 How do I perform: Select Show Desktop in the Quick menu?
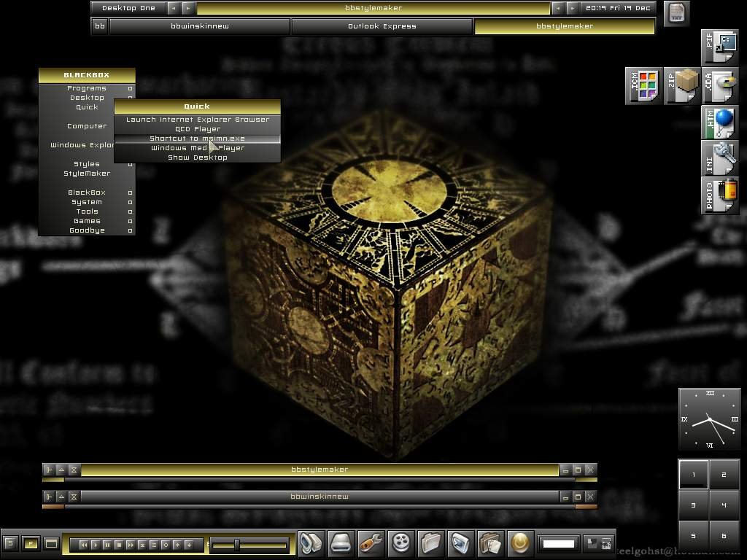[x=197, y=157]
